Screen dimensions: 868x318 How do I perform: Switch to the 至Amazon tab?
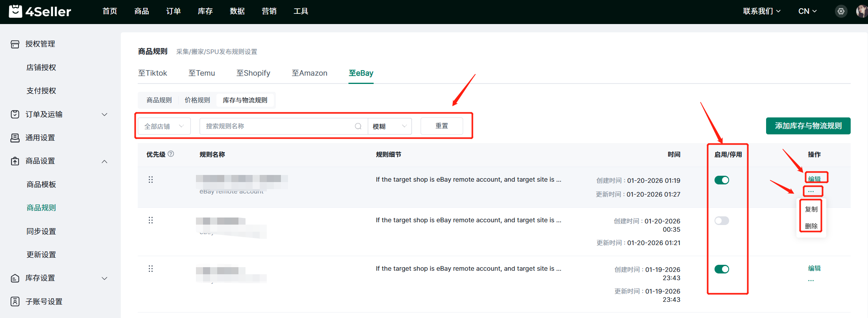(x=309, y=73)
